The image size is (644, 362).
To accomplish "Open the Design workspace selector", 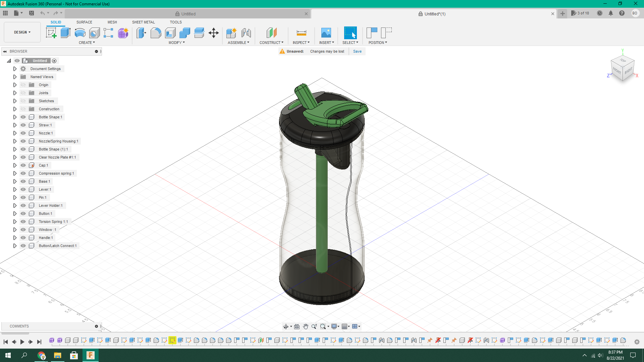I will point(21,32).
